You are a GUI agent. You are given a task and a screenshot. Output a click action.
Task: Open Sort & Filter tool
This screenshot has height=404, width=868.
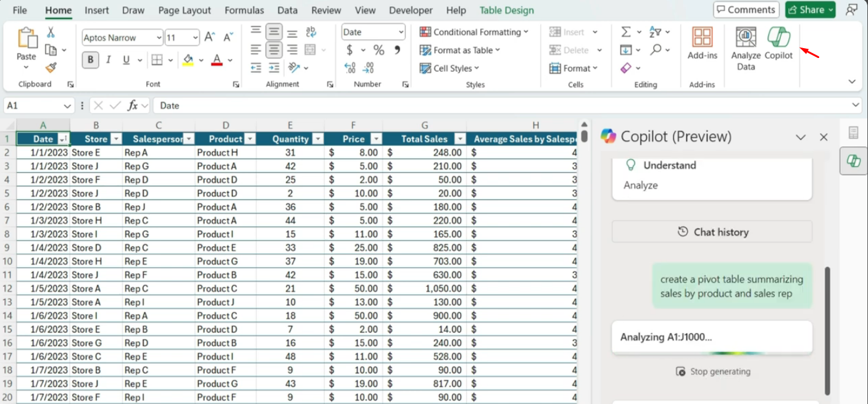(x=656, y=31)
